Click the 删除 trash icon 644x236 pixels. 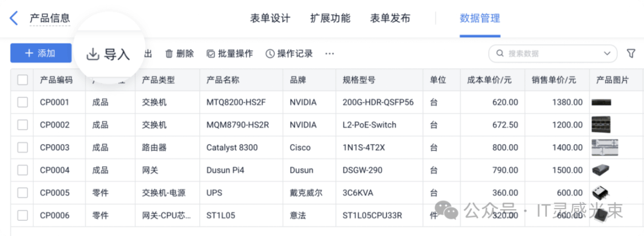(169, 54)
